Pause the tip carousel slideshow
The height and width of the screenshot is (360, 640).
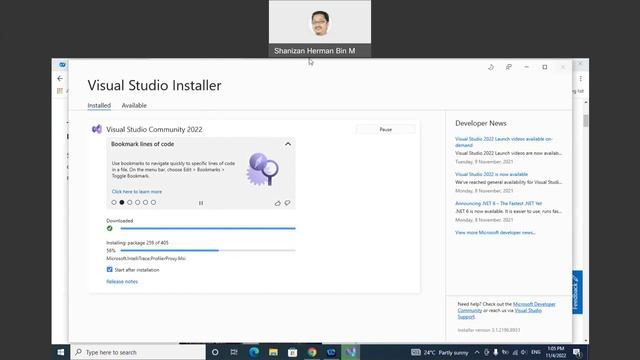click(201, 203)
